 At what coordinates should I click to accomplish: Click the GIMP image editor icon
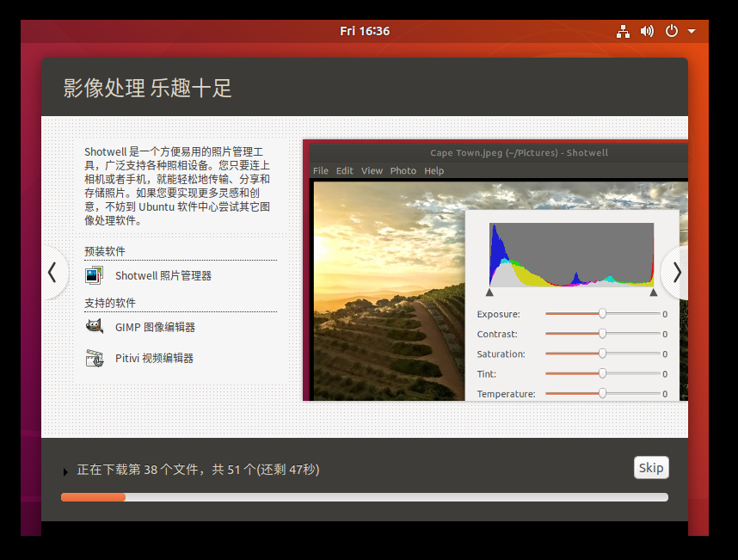coord(94,326)
